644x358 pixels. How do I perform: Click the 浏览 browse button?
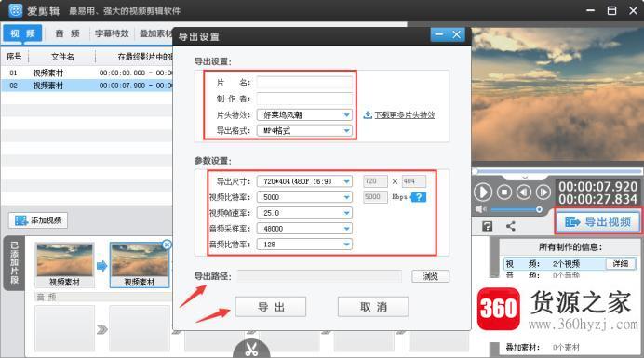tap(431, 276)
